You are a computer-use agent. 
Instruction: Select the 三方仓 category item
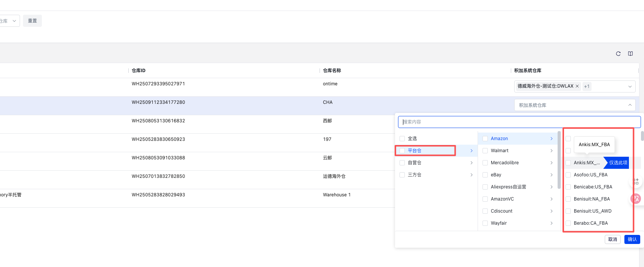[x=415, y=175]
